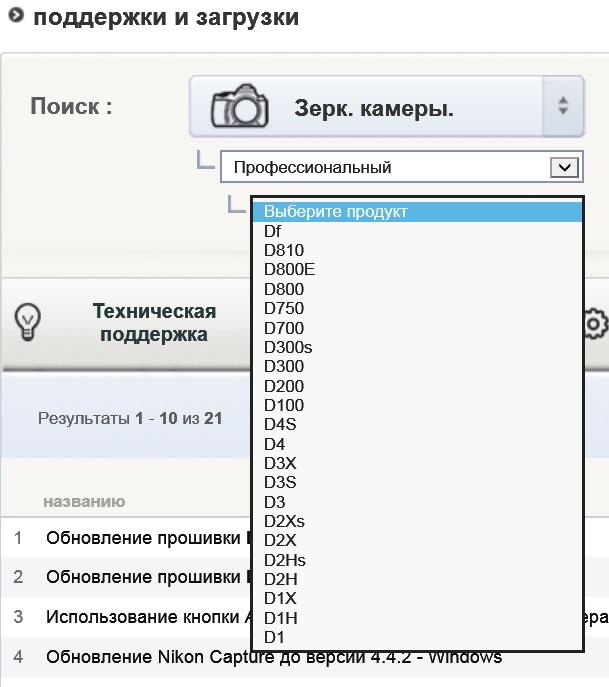Choose D800E from the product list
The width and height of the screenshot is (609, 687).
(x=418, y=269)
